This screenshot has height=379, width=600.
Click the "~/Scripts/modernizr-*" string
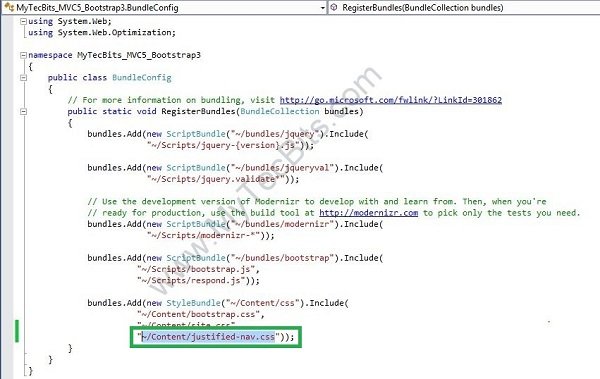click(204, 235)
